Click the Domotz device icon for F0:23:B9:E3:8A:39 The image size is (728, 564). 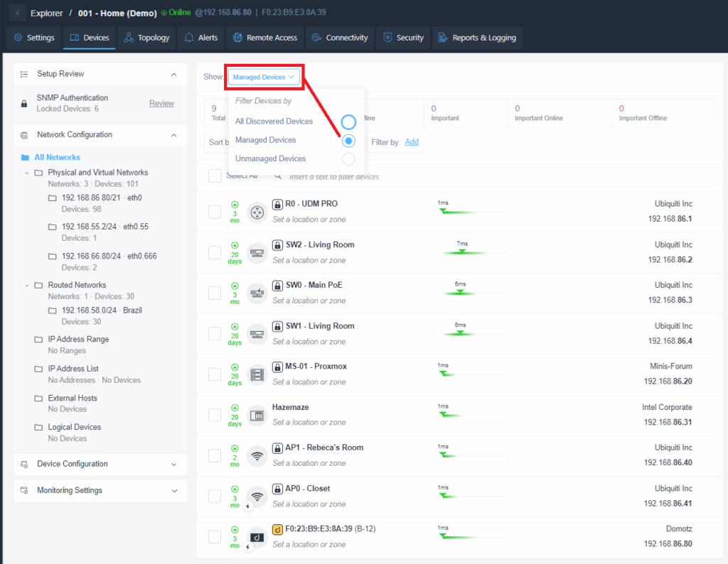coord(257,537)
